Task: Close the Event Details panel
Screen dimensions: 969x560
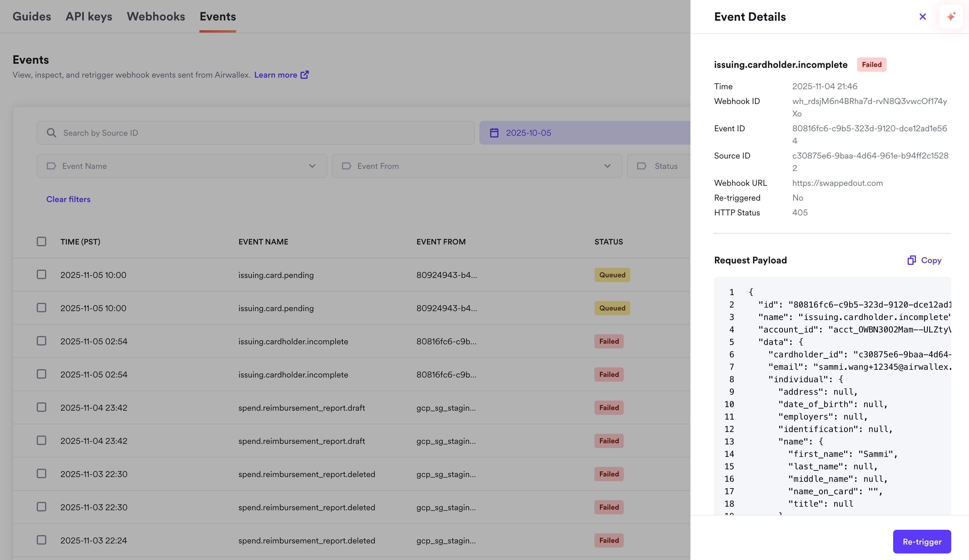Action: pyautogui.click(x=922, y=17)
